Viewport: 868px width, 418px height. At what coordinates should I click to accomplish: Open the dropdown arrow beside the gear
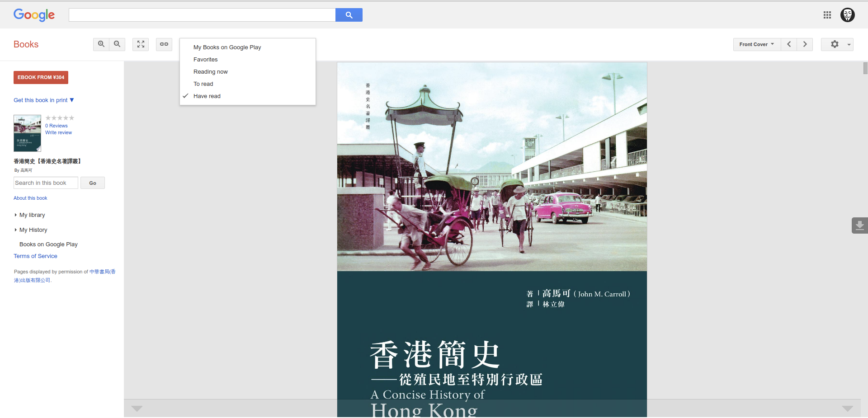point(849,44)
